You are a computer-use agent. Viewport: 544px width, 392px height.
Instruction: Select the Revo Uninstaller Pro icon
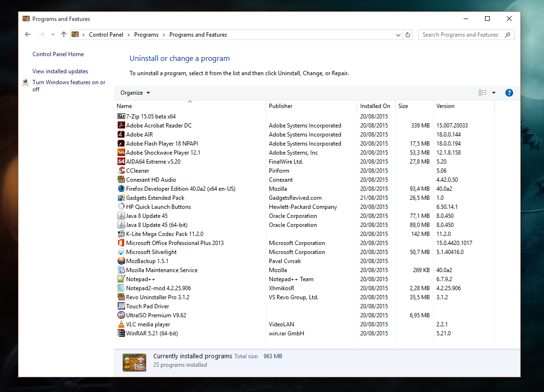(x=121, y=297)
